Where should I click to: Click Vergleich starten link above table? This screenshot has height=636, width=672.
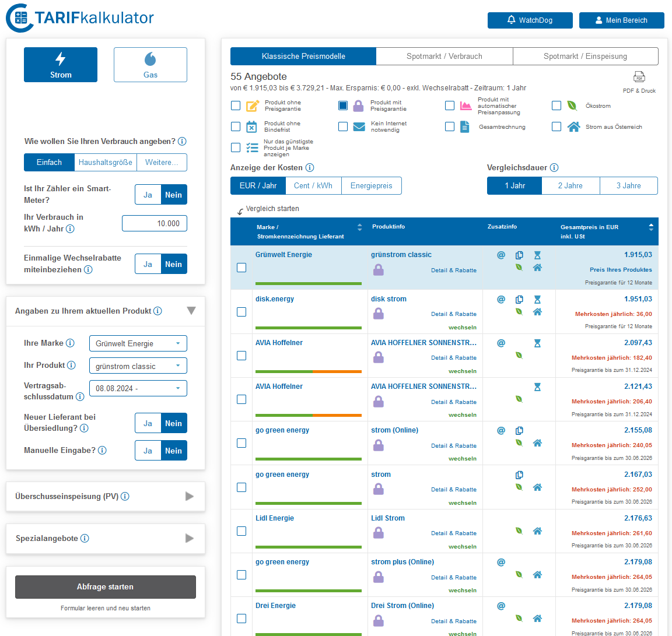tap(272, 209)
